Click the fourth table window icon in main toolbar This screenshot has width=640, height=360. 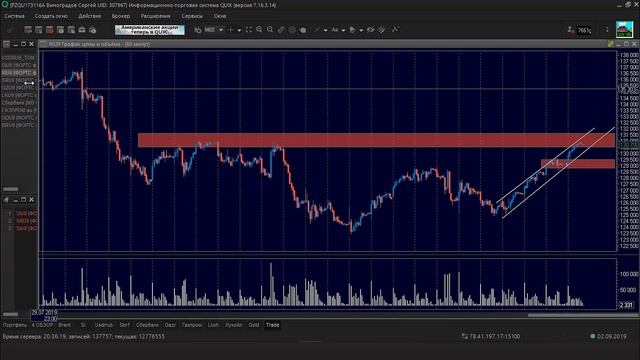click(60, 30)
